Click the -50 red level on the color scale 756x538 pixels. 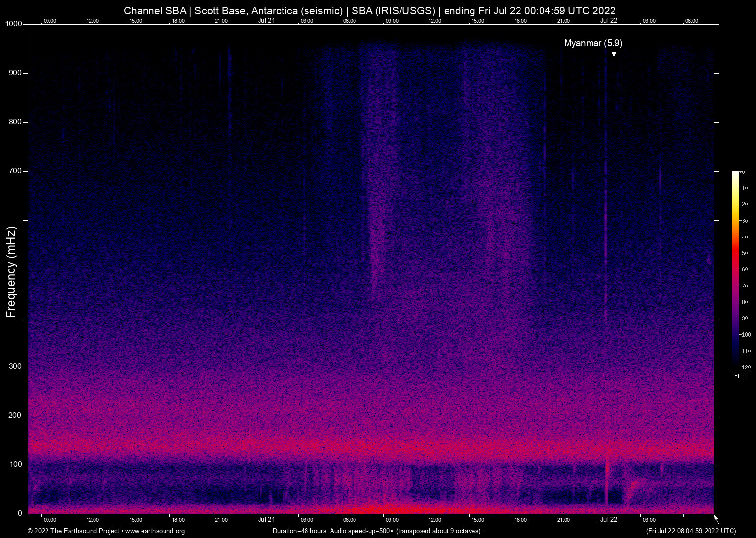[x=735, y=253]
